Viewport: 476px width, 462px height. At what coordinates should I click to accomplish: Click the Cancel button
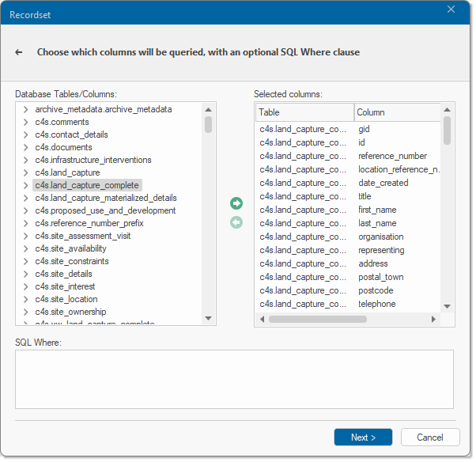[430, 437]
